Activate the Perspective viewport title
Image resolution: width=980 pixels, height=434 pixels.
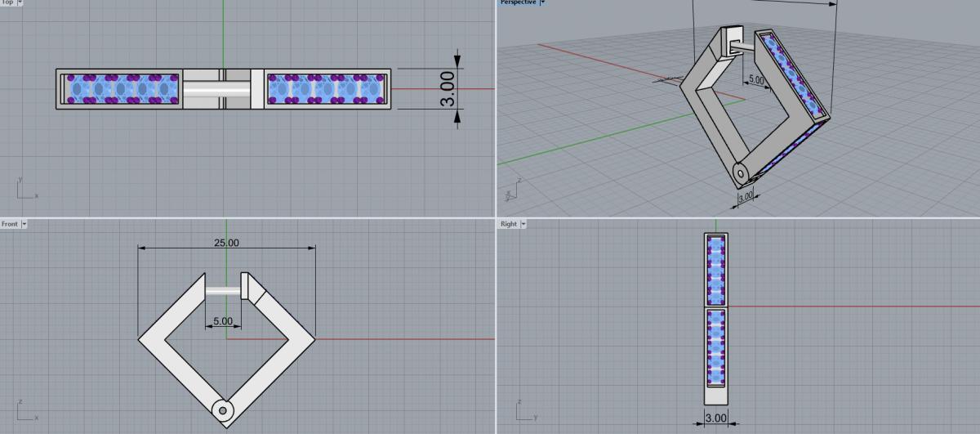tap(518, 2)
